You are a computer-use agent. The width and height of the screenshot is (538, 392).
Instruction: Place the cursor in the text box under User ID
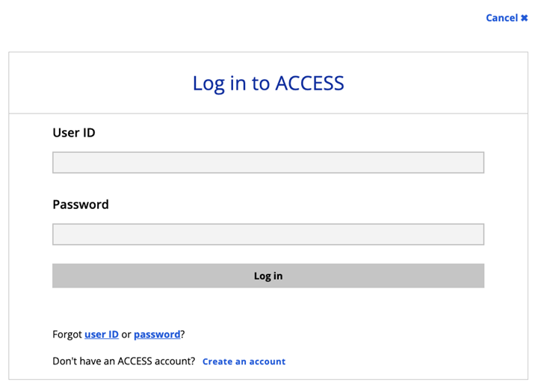268,163
